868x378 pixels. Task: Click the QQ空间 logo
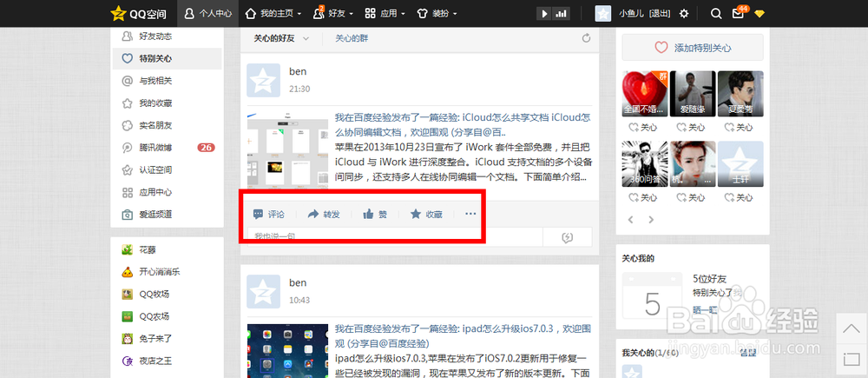tap(138, 13)
